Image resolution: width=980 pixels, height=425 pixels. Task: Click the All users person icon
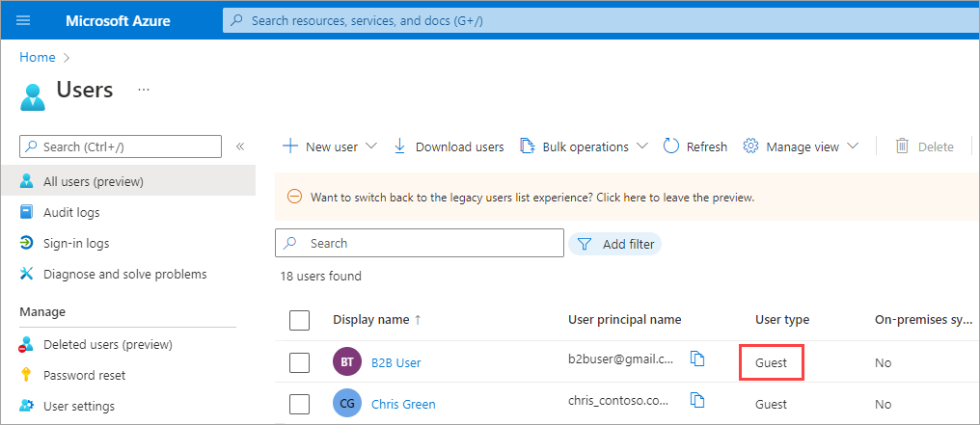click(x=26, y=181)
